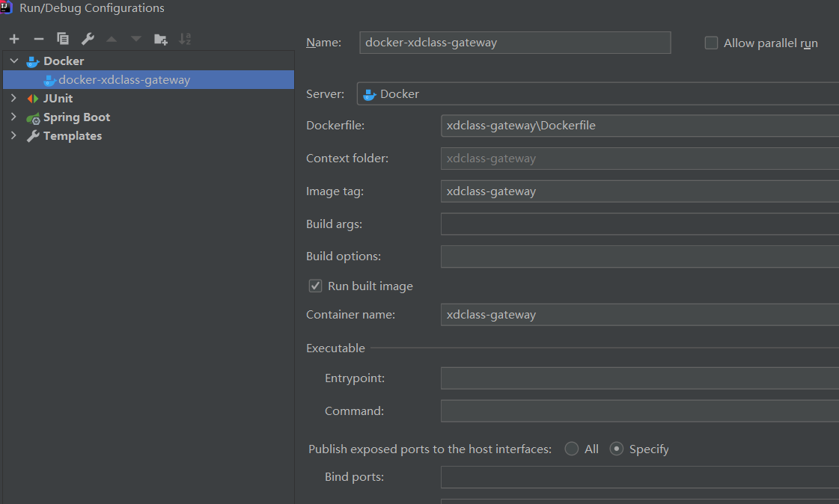Open the Server dropdown showing Docker
The height and width of the screenshot is (504, 839).
597,94
